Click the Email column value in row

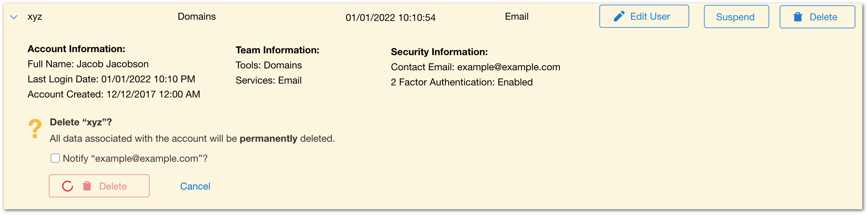516,16
